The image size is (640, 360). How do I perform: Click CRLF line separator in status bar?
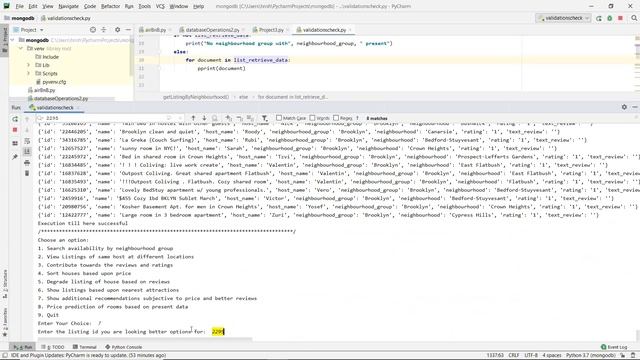[513, 356]
